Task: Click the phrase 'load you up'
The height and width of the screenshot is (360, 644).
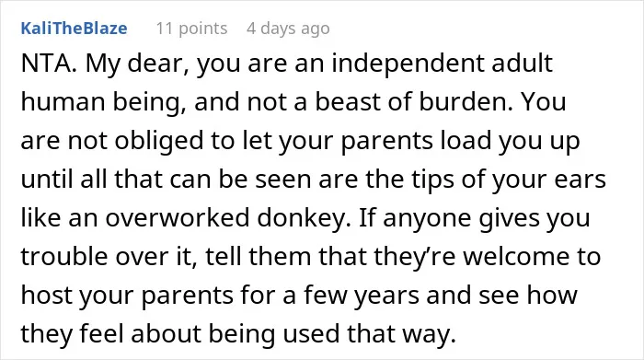Action: pos(510,141)
